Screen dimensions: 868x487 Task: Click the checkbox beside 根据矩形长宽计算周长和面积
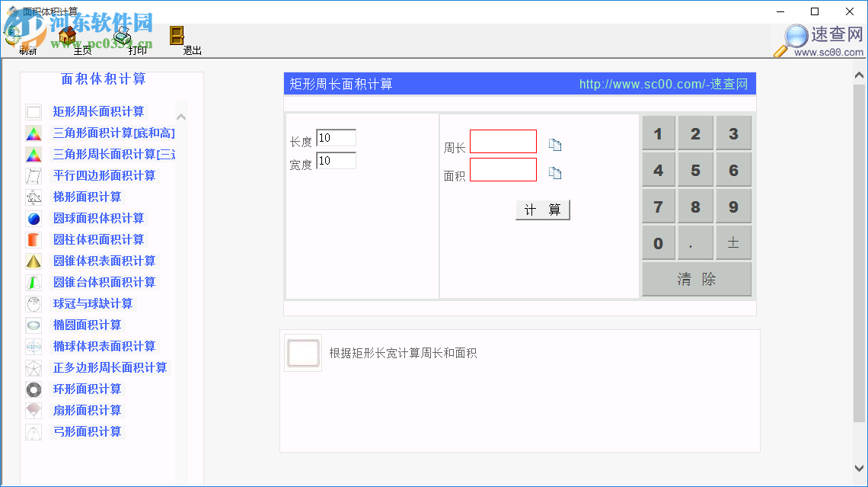pyautogui.click(x=302, y=353)
